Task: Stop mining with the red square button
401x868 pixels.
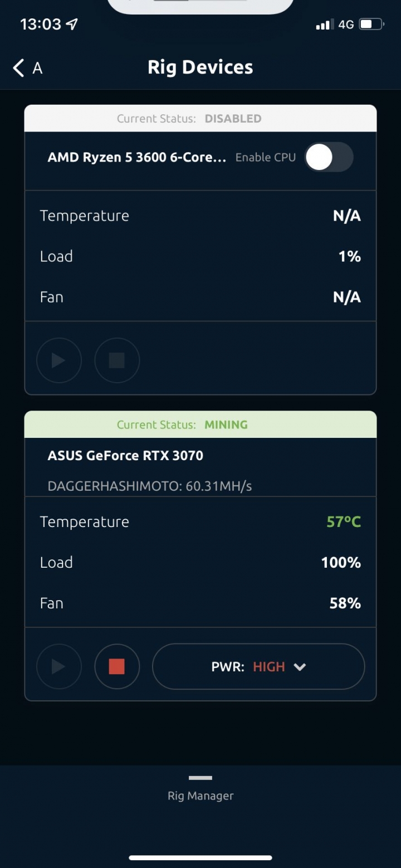Action: click(117, 666)
